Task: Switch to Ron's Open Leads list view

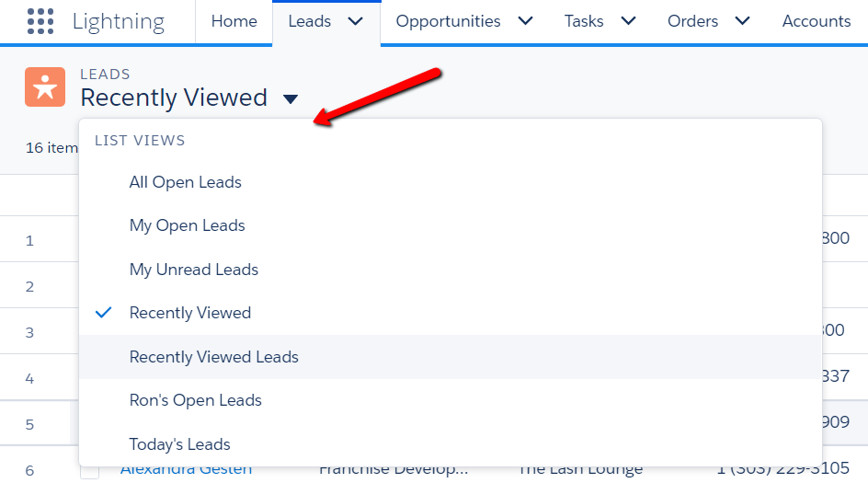Action: (450, 400)
